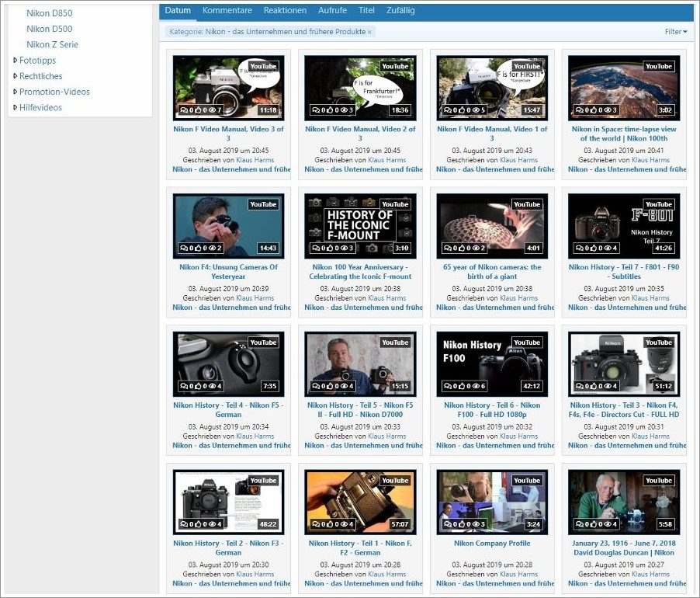Click category link under Nikon F4 Unsung Cameras
The width and height of the screenshot is (700, 598).
pos(231,308)
